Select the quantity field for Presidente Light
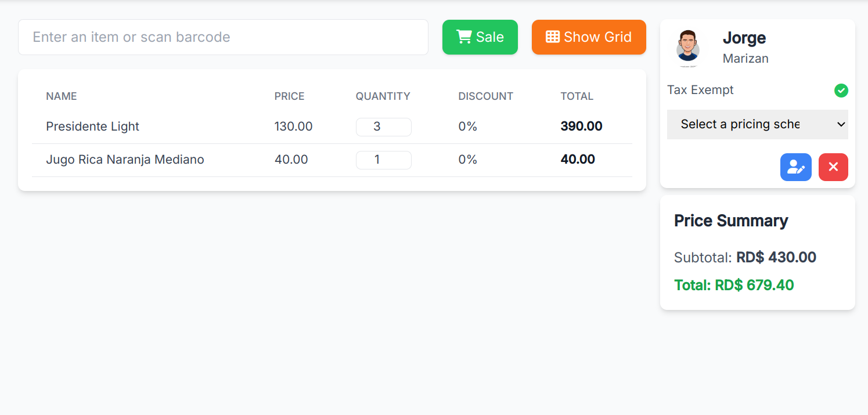The width and height of the screenshot is (868, 415). [x=383, y=127]
